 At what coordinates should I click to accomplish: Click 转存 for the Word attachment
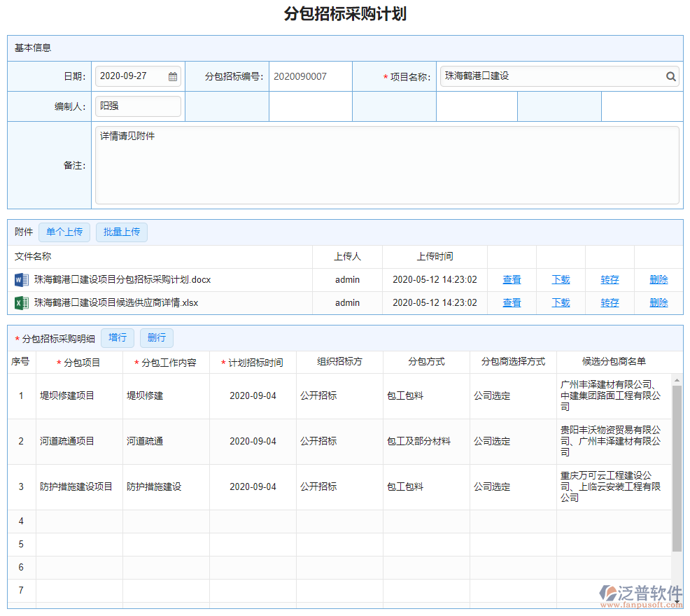[x=609, y=279]
